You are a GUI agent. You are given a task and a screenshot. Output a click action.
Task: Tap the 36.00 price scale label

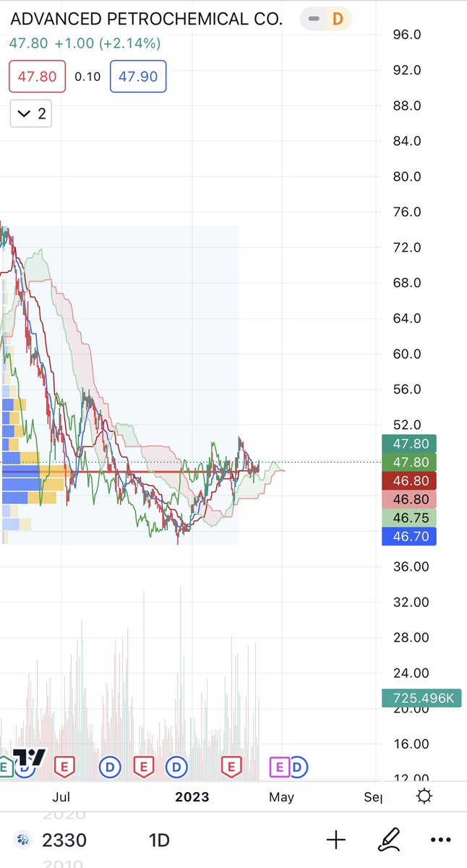[x=410, y=566]
